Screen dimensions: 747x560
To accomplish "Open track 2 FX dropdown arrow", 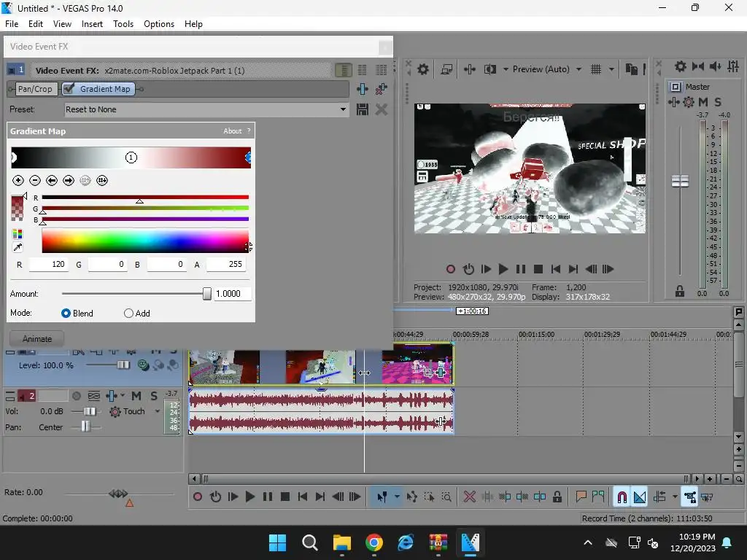I will pos(123,396).
